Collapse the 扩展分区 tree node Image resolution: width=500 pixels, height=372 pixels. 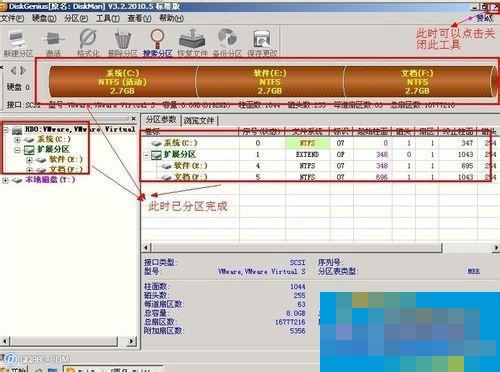(17, 150)
